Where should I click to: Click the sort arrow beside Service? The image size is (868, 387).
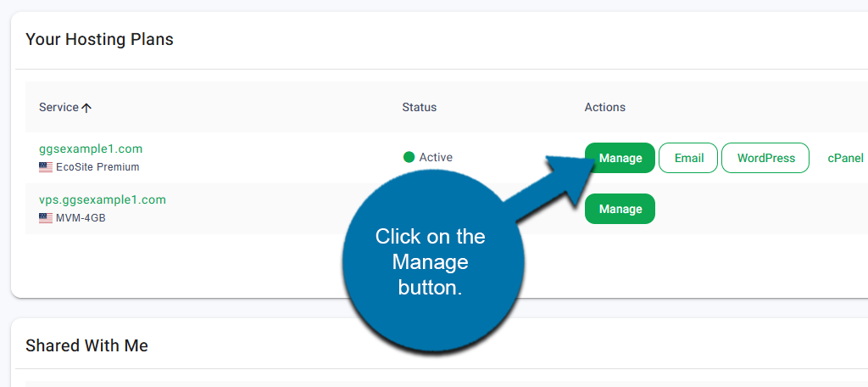click(x=86, y=108)
